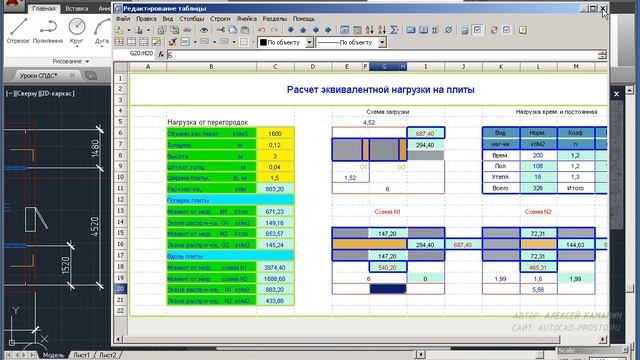Click the Sigma sum icon
The width and height of the screenshot is (640, 360).
point(394,30)
